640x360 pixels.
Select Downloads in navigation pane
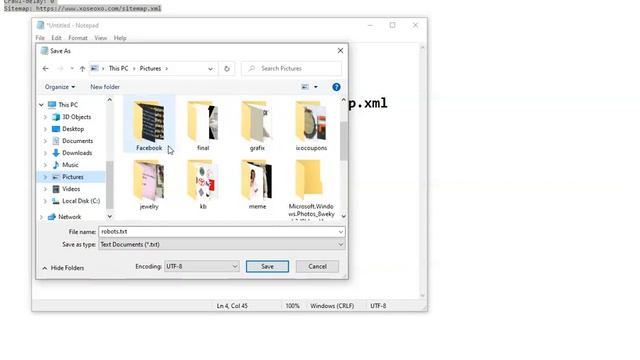(x=77, y=153)
